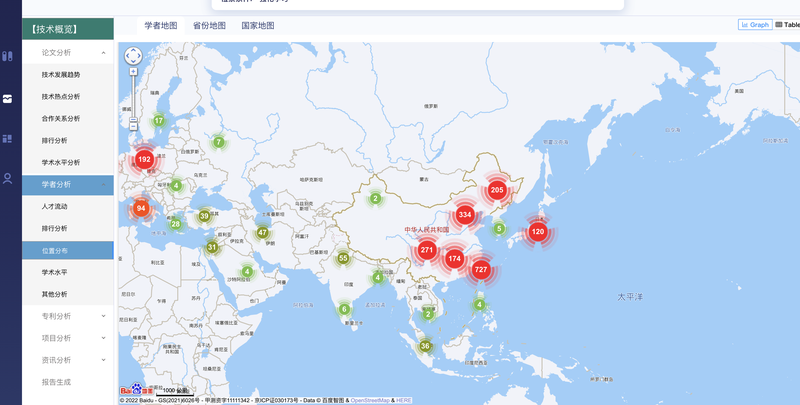Viewport: 800px width, 405px height.
Task: Click the 36 cluster marker near Singapore
Action: (425, 346)
